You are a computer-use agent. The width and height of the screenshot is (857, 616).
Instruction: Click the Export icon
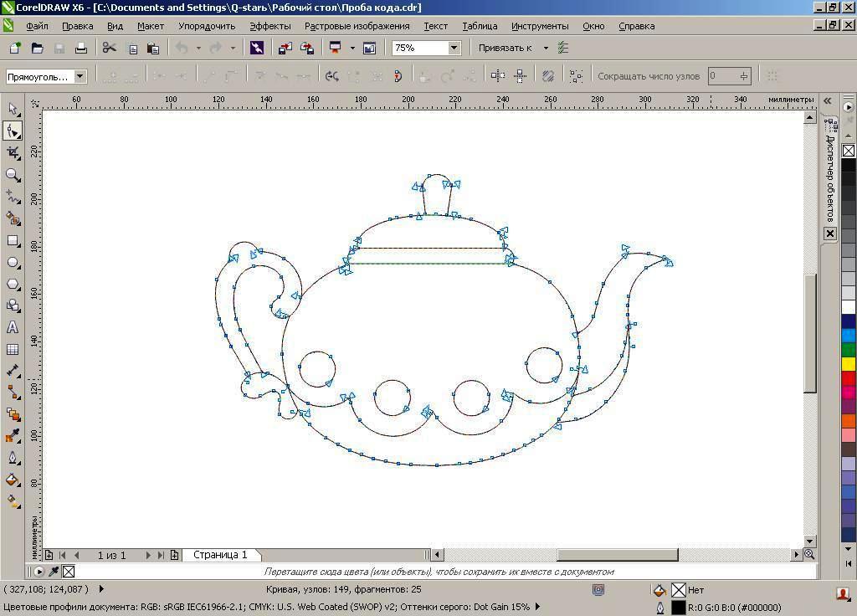pyautogui.click(x=307, y=48)
